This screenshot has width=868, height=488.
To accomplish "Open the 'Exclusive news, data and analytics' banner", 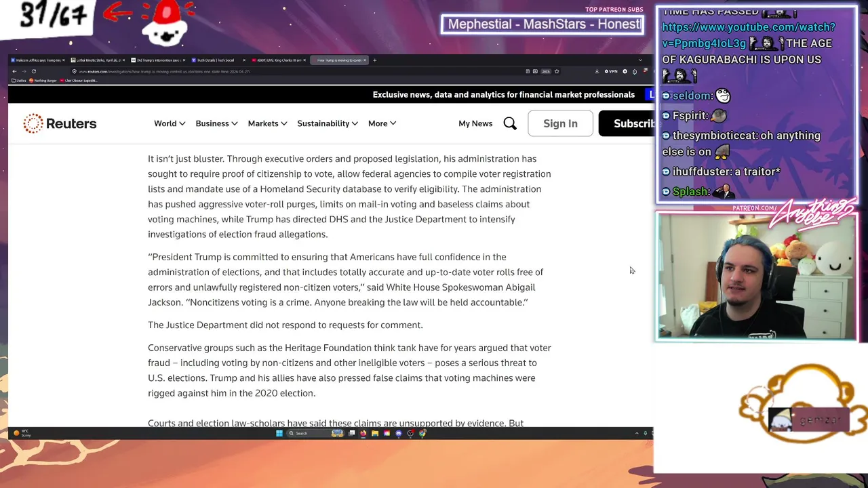I will 504,95.
